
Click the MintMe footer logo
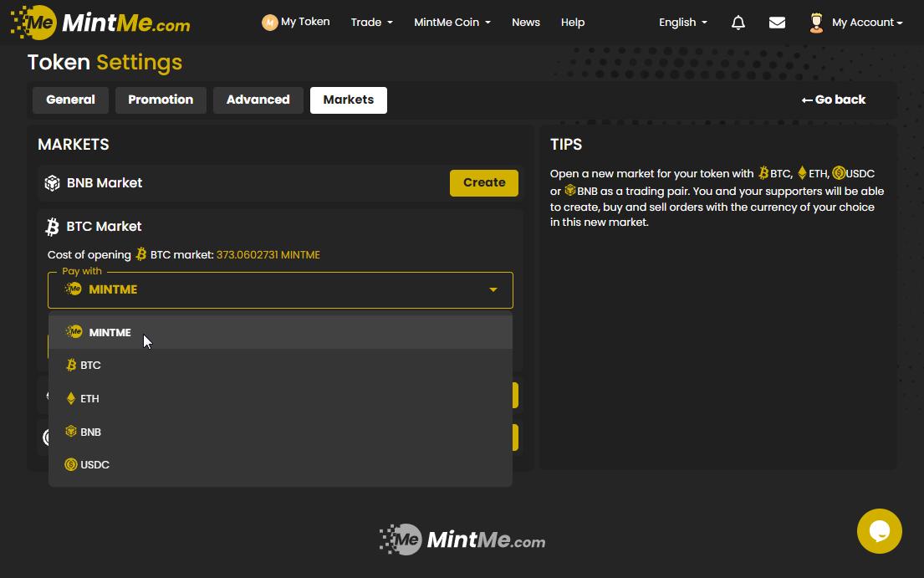462,540
